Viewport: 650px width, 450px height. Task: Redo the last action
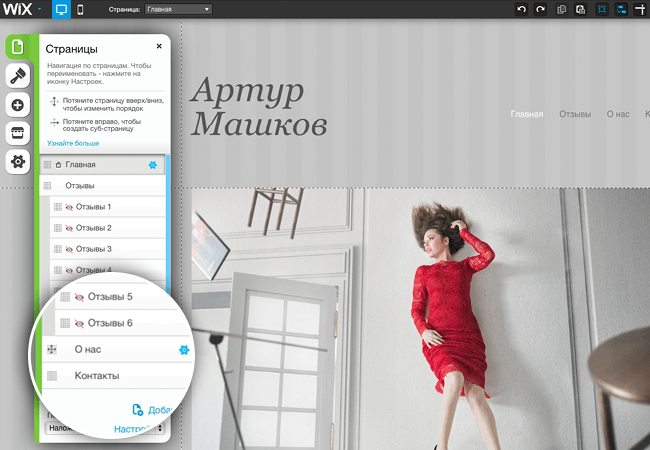[540, 9]
